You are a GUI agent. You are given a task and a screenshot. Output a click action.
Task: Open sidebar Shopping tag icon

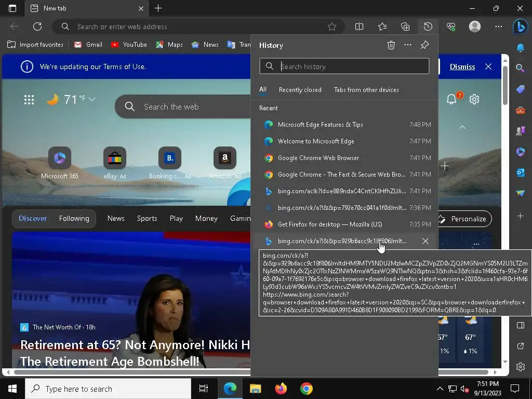click(x=520, y=89)
